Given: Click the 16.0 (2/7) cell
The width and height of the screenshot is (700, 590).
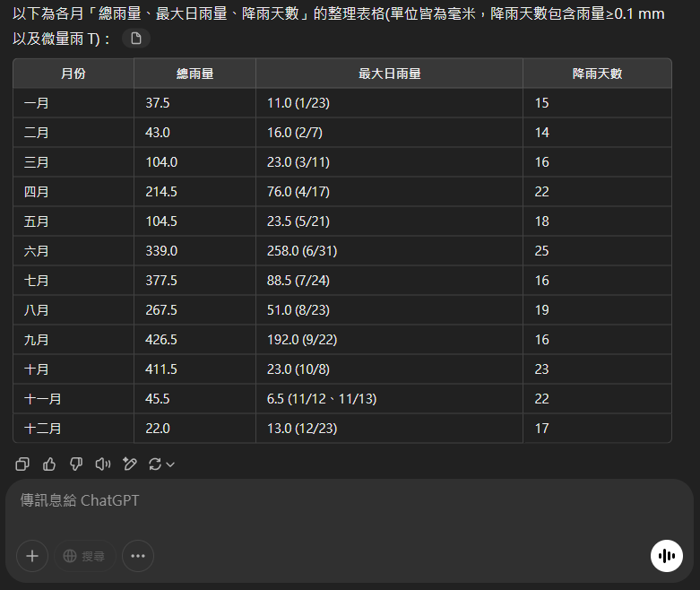Looking at the screenshot, I should [x=390, y=133].
